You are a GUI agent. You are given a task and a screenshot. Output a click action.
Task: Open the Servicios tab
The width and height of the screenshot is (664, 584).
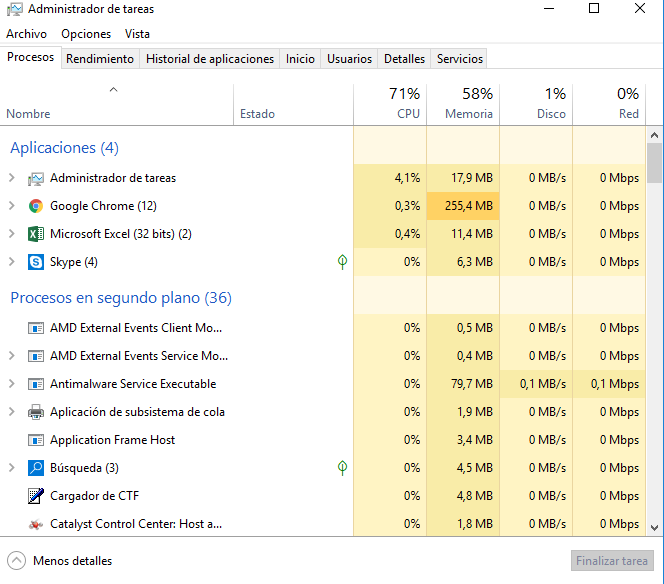[x=460, y=59]
